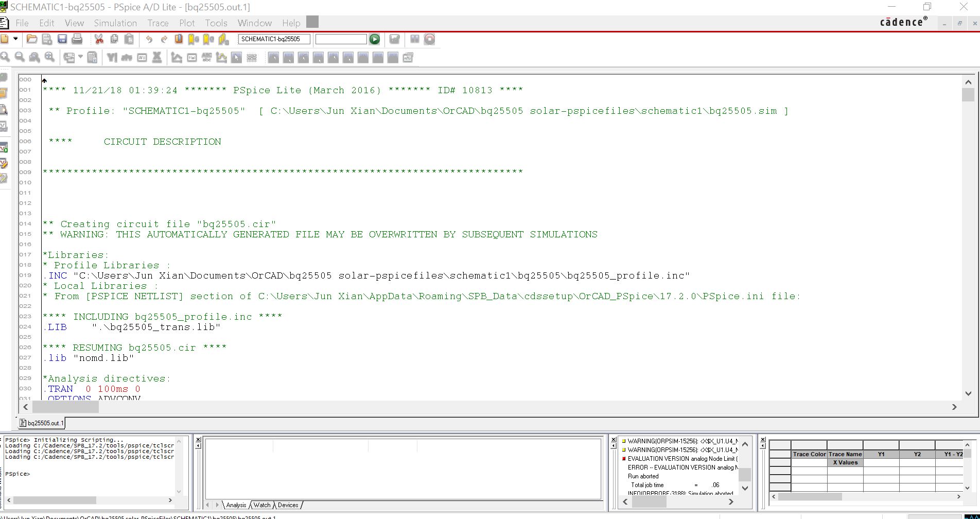Close the cursor trace table panel
Viewport: 980px width, 519px height.
coord(763,440)
